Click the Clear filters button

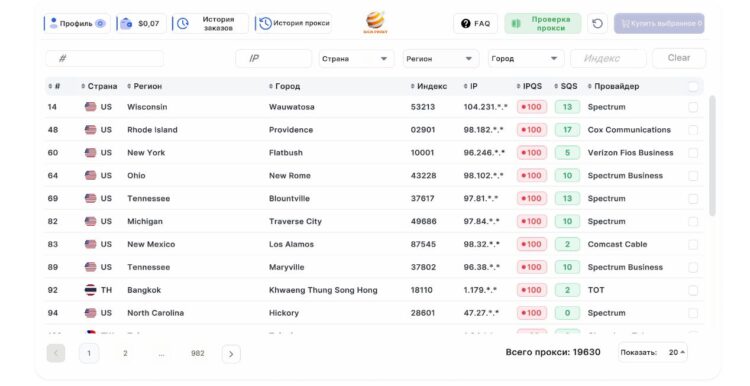pyautogui.click(x=679, y=58)
